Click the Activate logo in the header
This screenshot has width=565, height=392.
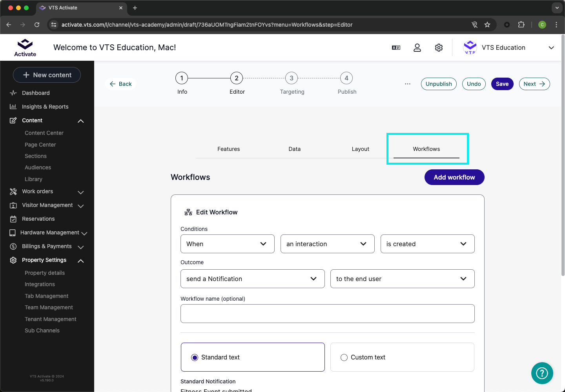[25, 47]
